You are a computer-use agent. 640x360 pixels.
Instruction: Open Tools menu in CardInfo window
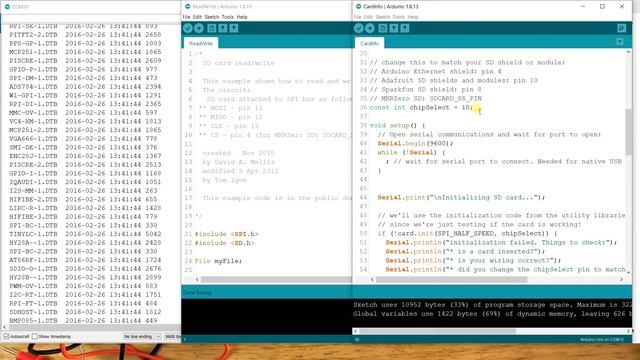coord(398,17)
